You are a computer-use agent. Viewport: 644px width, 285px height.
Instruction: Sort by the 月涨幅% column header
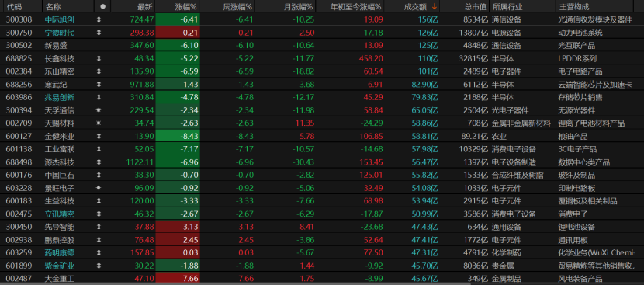click(x=299, y=6)
